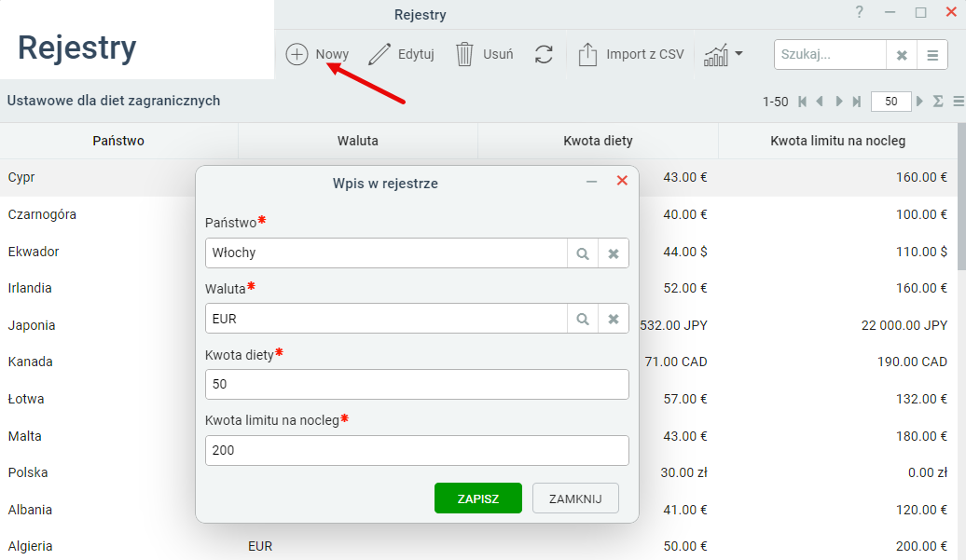Go to previous page of records

[820, 102]
